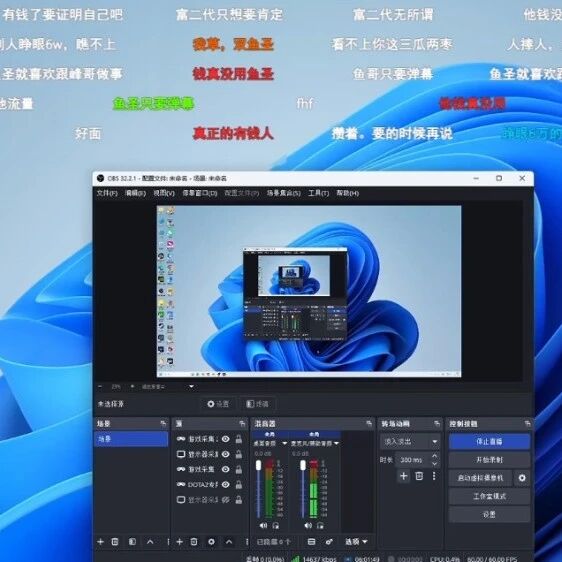Open the 工具(T) menu
The image size is (562, 562).
(318, 193)
